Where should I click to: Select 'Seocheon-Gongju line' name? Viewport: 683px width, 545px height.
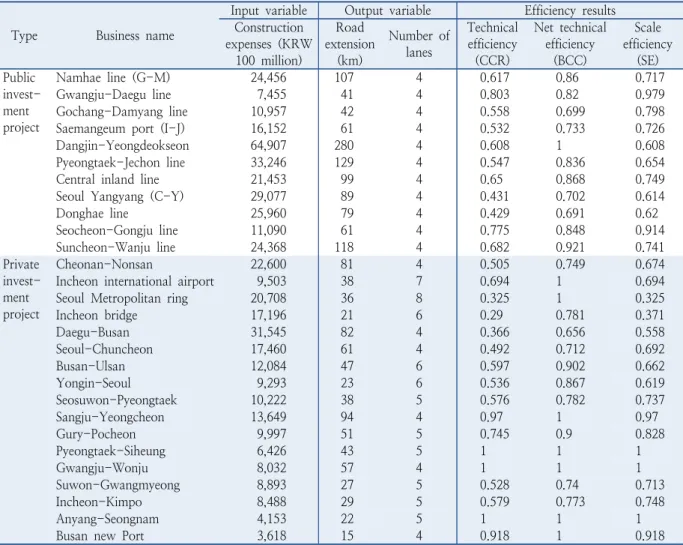(x=117, y=230)
